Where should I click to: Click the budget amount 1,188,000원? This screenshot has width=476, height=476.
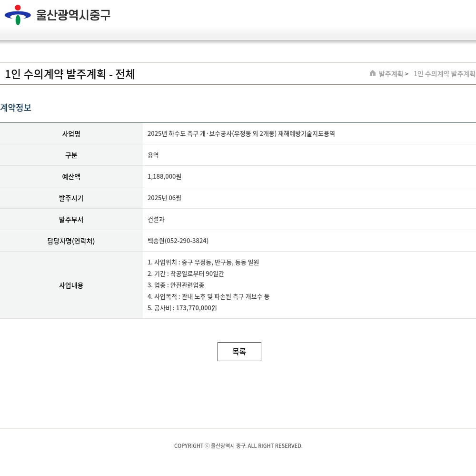(164, 177)
